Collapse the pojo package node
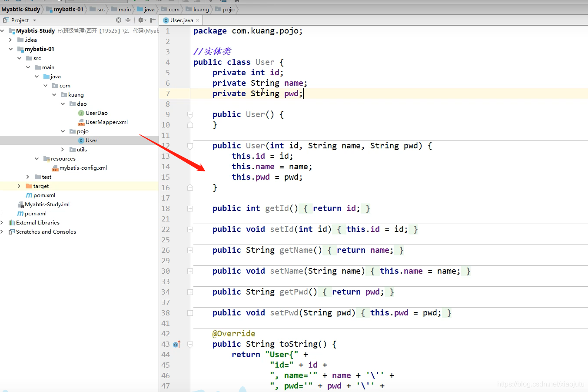 tap(63, 131)
